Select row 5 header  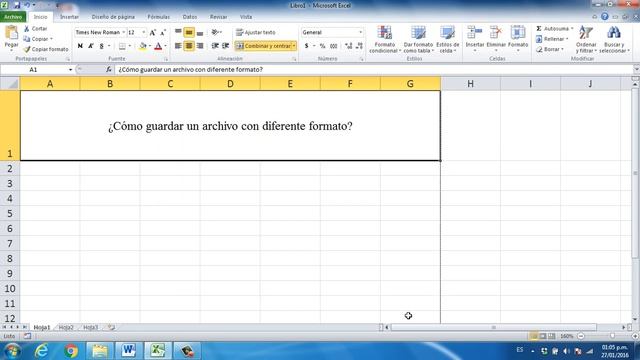(10, 213)
